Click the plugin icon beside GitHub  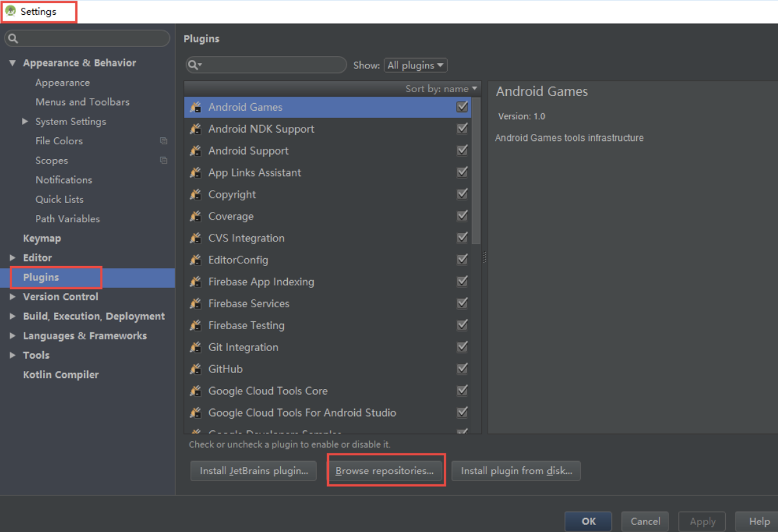[x=196, y=370]
